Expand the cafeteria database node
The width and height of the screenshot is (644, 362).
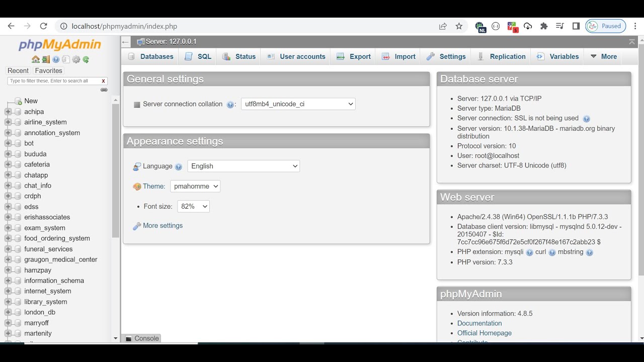(8, 164)
